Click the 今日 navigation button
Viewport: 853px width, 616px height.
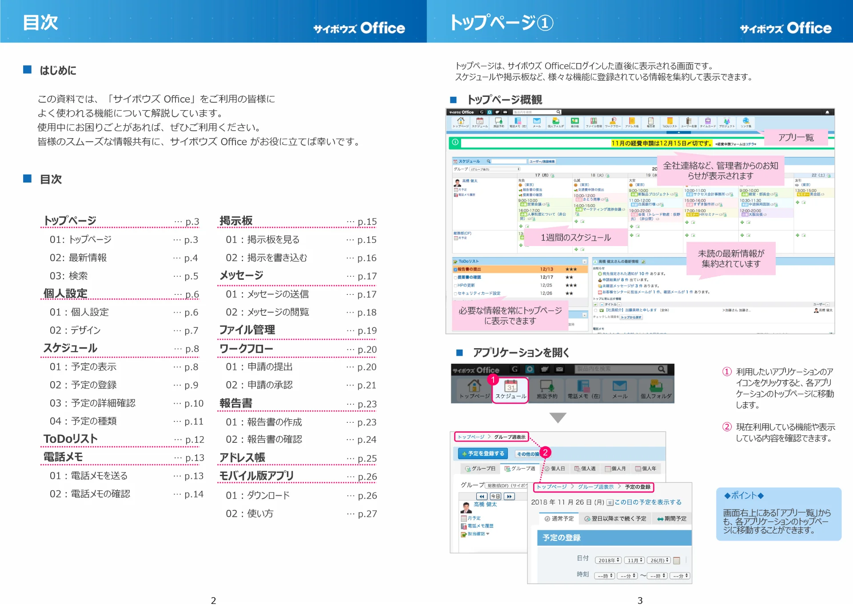(495, 497)
